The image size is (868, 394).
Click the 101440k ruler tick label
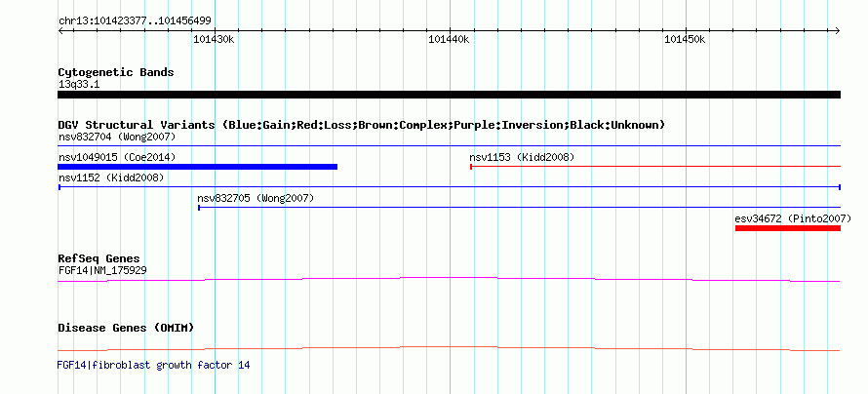click(449, 39)
